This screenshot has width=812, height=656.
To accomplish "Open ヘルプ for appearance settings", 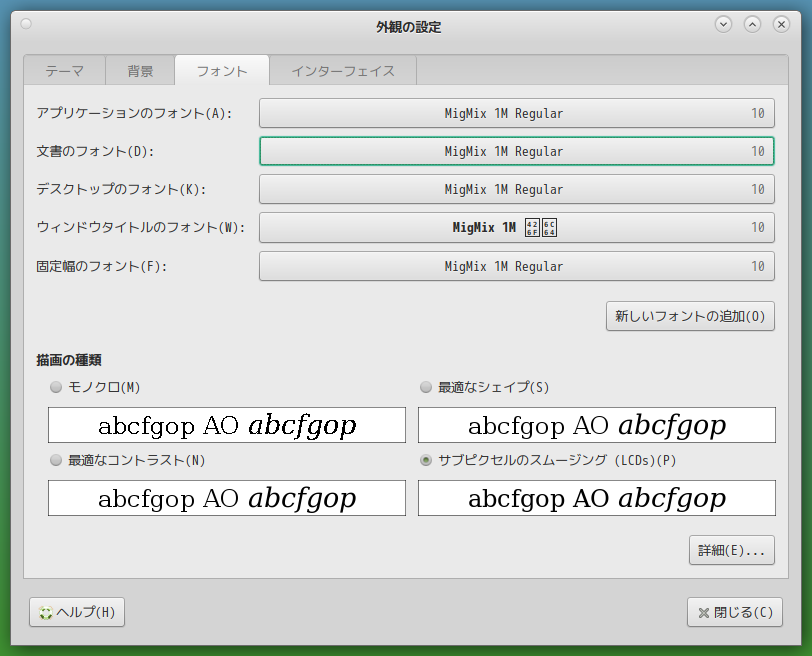I will point(76,612).
